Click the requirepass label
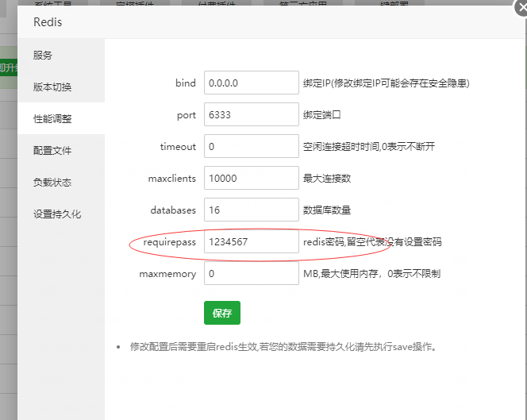This screenshot has width=527, height=420. click(169, 242)
